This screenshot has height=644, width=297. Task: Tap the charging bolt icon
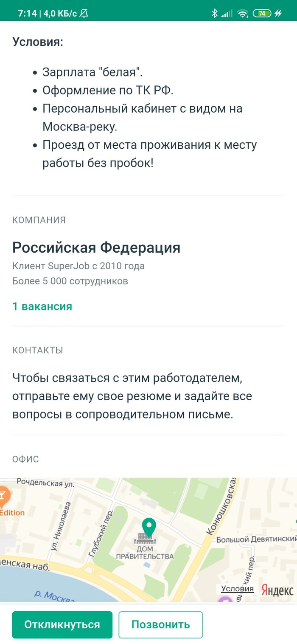(x=278, y=13)
